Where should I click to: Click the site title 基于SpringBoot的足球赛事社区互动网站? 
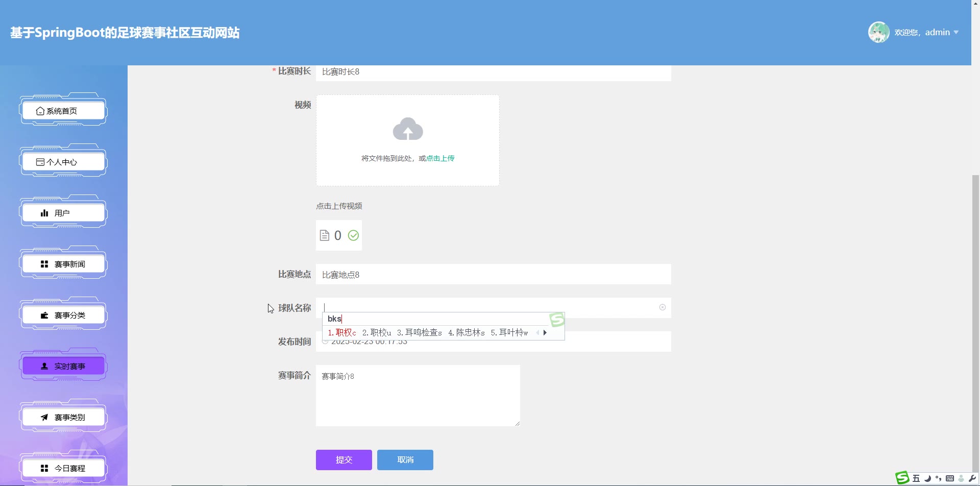click(x=125, y=33)
